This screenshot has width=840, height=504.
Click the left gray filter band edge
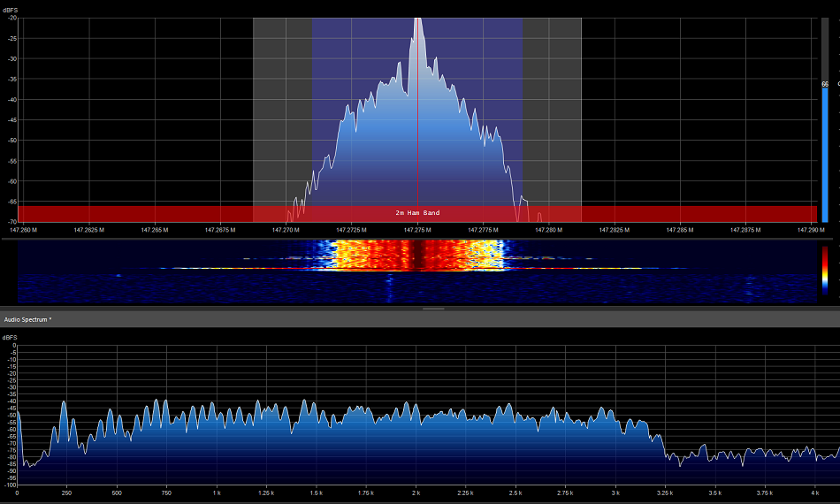click(x=254, y=115)
